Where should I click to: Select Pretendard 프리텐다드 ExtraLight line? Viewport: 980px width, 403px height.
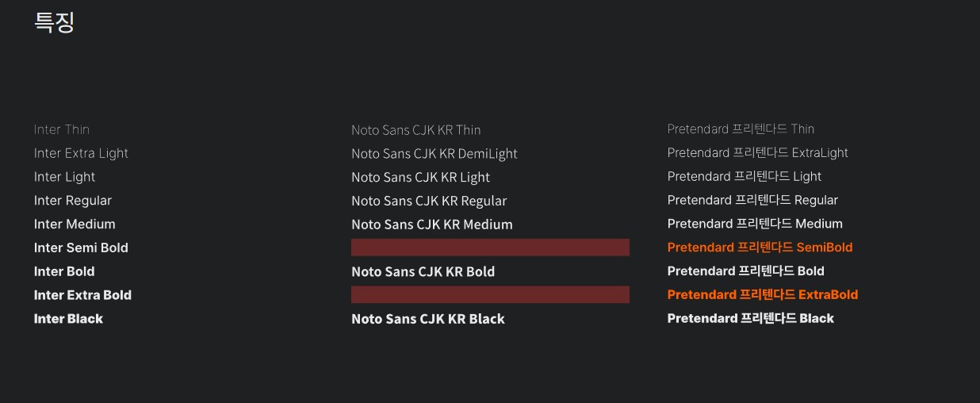tap(757, 153)
